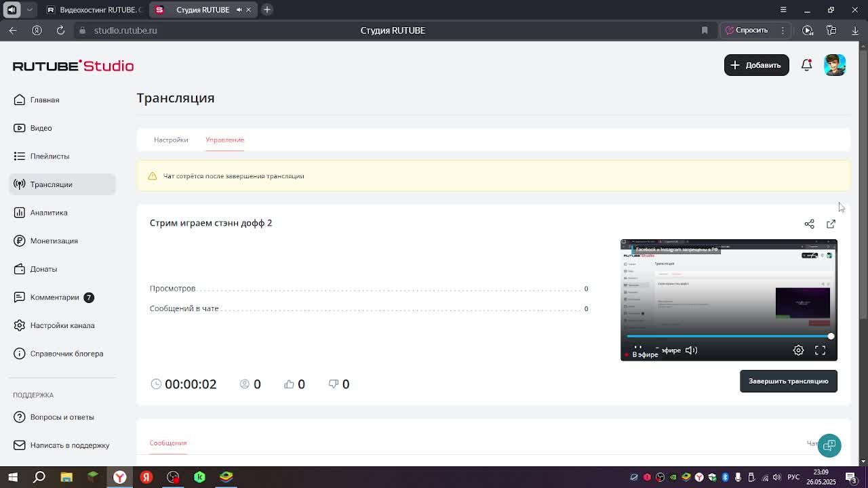Image resolution: width=868 pixels, height=488 pixels.
Task: Click the browser sound indicator
Action: 12,9
